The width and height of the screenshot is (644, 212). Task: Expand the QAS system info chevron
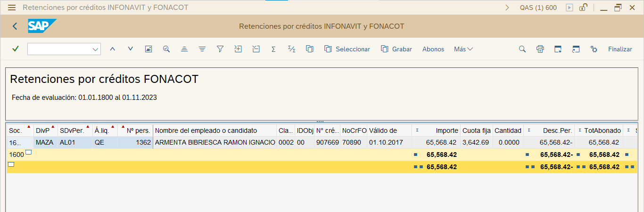tap(507, 8)
